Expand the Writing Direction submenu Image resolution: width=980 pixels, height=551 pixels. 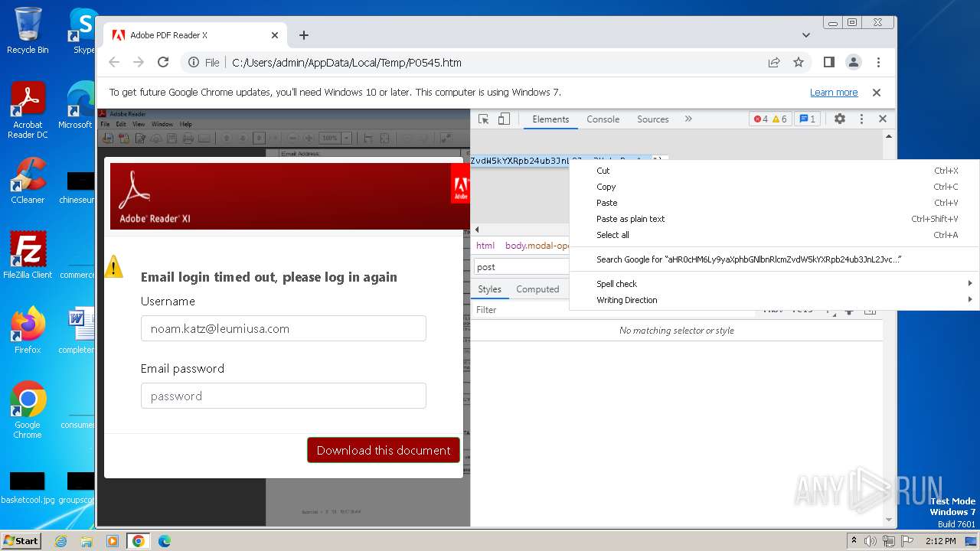(774, 300)
